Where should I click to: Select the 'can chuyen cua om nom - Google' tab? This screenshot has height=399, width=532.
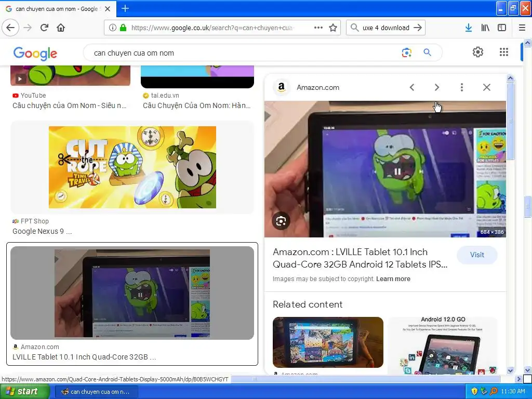pyautogui.click(x=58, y=9)
